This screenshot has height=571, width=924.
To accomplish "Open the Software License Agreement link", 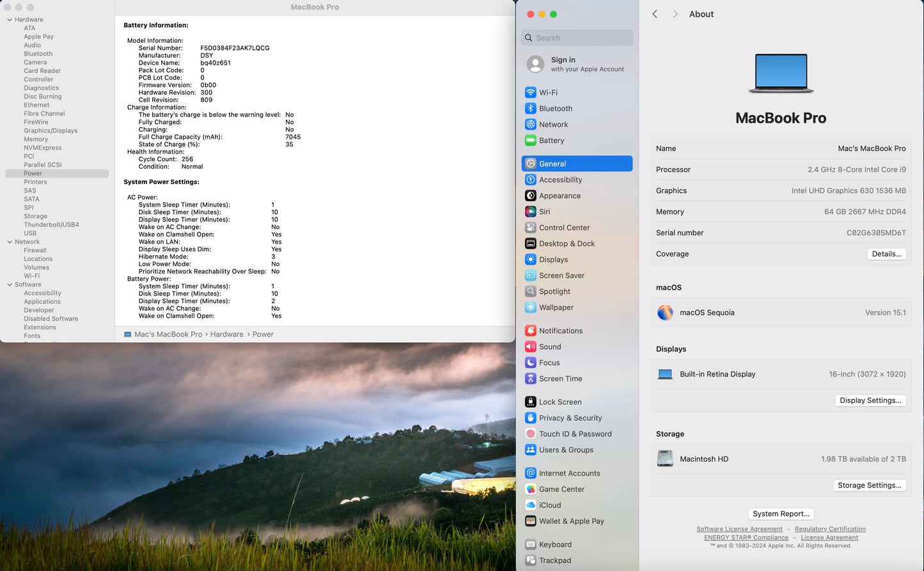I will 739,529.
